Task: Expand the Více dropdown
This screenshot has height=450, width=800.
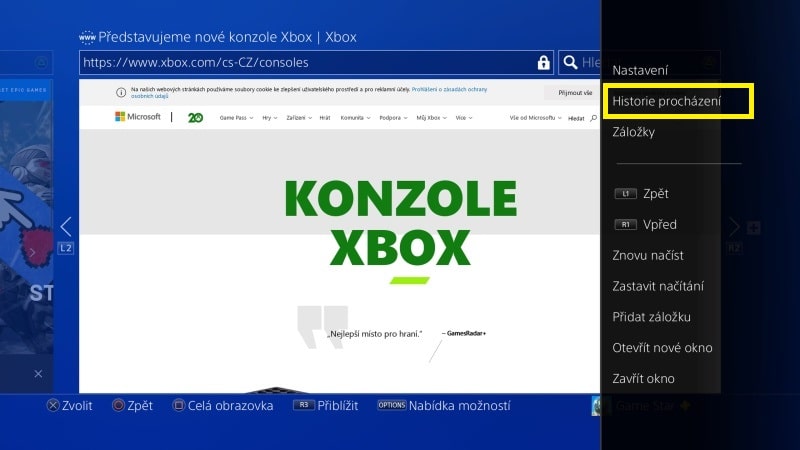Action: [x=463, y=118]
